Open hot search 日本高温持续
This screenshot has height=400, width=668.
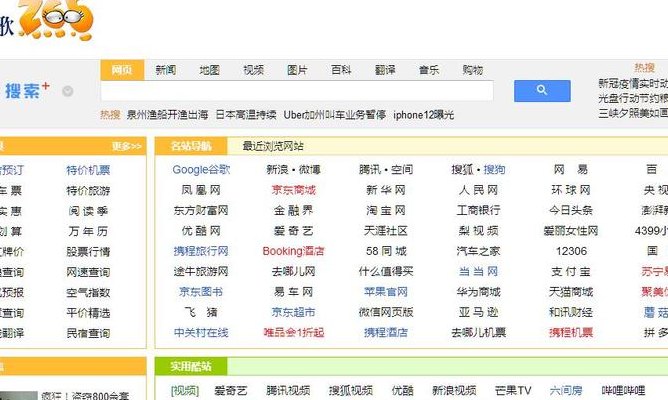click(246, 115)
